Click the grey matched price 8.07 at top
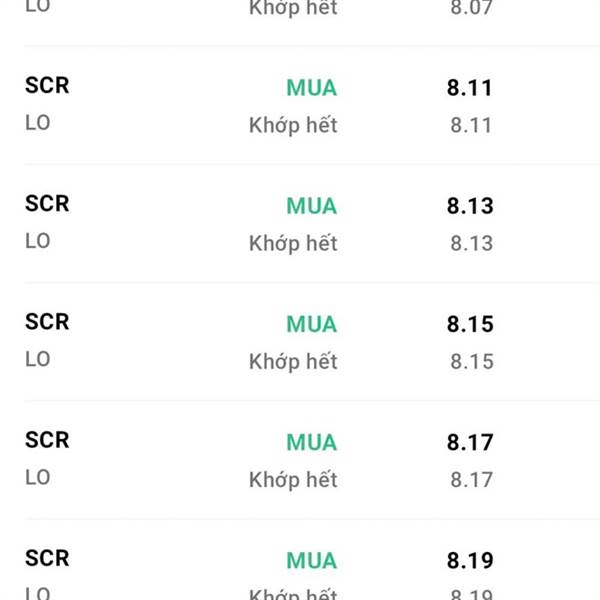The width and height of the screenshot is (600, 600). tap(471, 9)
